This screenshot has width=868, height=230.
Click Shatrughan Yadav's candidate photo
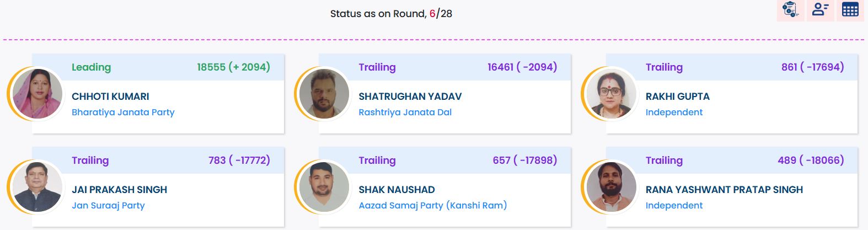(324, 94)
